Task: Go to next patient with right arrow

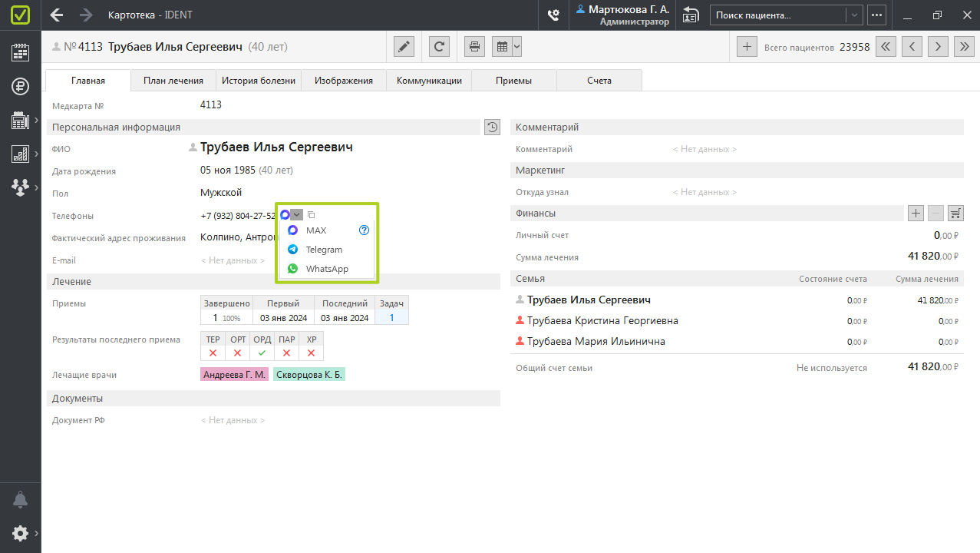Action: (x=937, y=47)
